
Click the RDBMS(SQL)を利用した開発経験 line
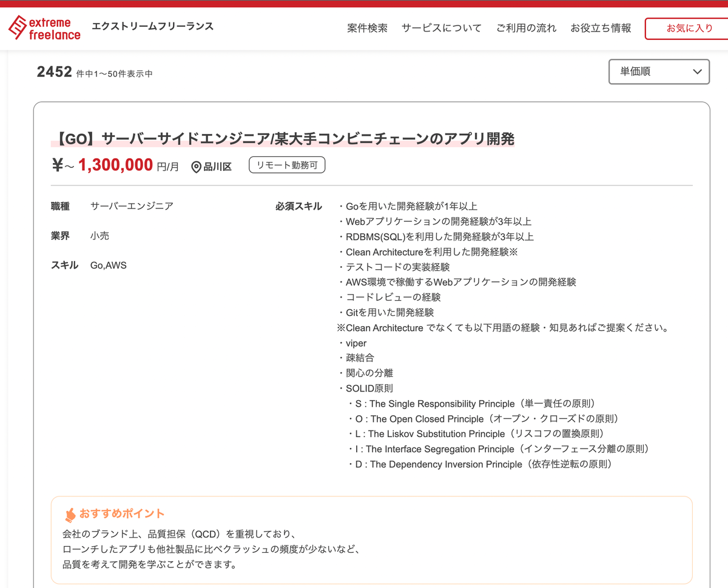click(436, 236)
